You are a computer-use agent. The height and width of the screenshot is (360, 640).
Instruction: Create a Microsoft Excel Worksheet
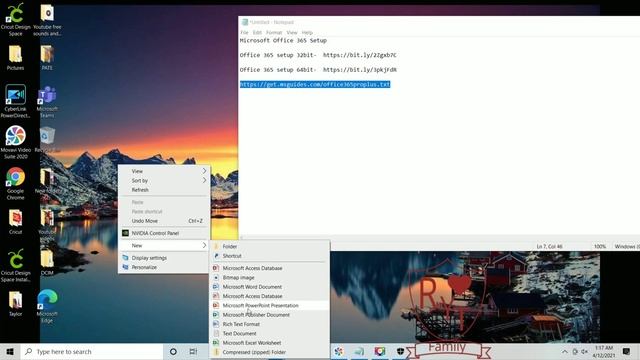pyautogui.click(x=269, y=343)
